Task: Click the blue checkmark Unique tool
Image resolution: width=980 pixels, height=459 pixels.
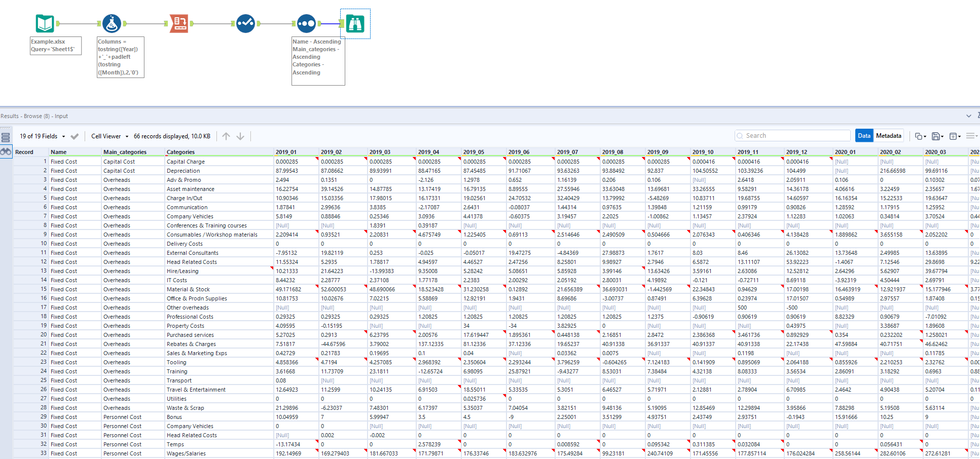Action: point(245,23)
